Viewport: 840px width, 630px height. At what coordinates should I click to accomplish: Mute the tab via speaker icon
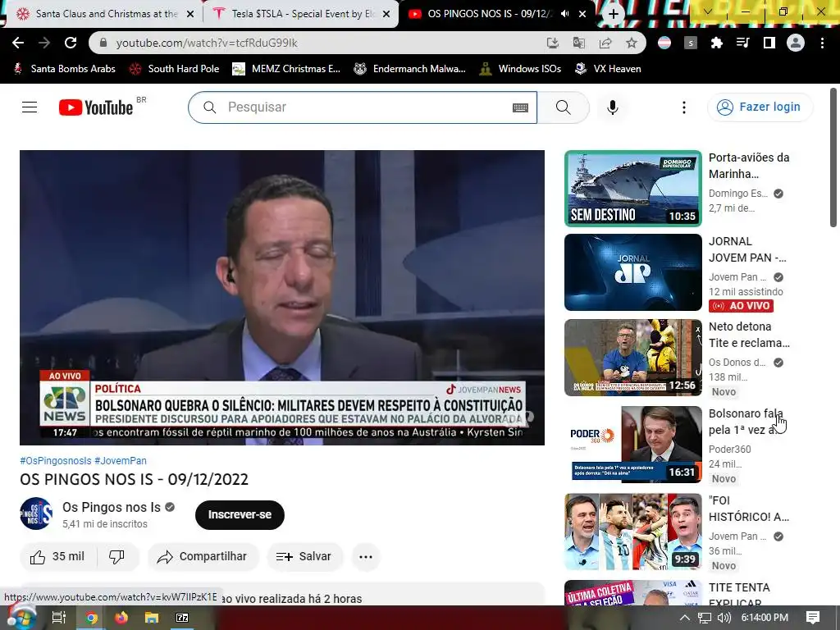pos(564,14)
